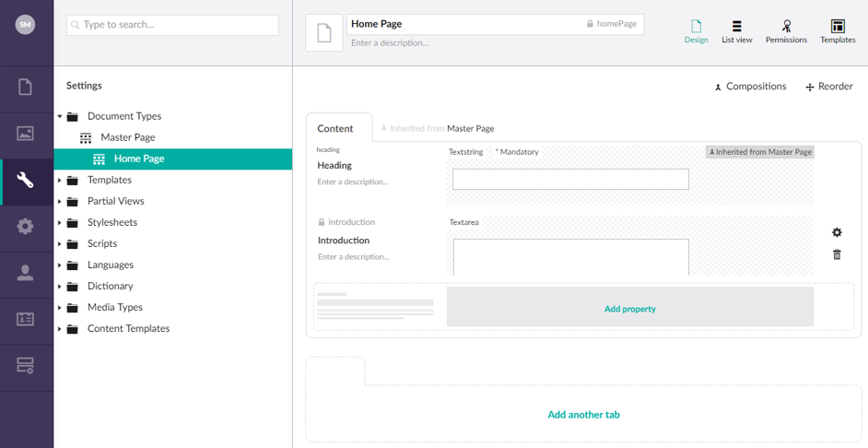The width and height of the screenshot is (868, 448).
Task: Open the Developer gear section
Action: (25, 226)
